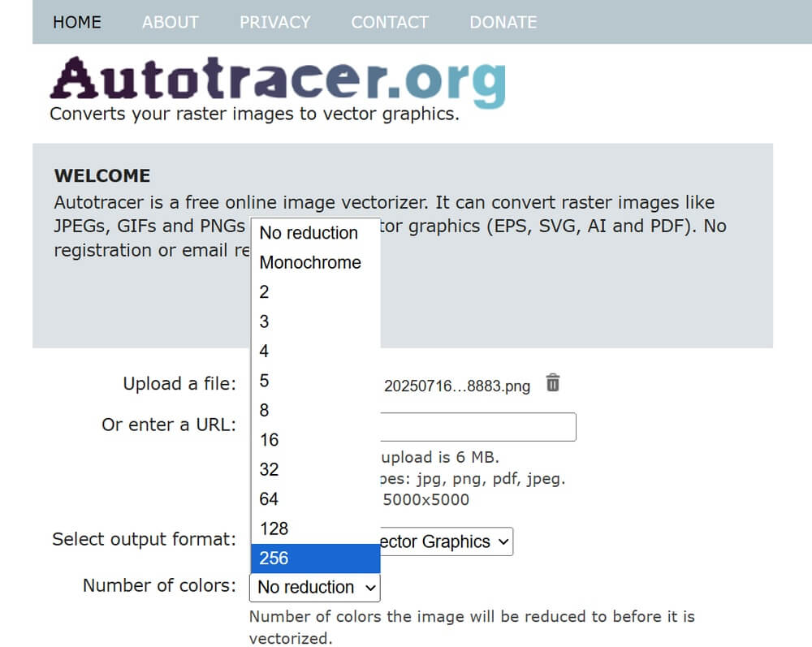812x647 pixels.
Task: Select the 32 colors option
Action: click(315, 469)
